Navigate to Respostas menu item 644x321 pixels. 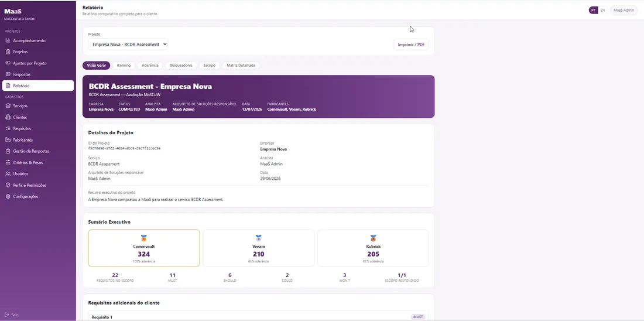tap(38, 74)
